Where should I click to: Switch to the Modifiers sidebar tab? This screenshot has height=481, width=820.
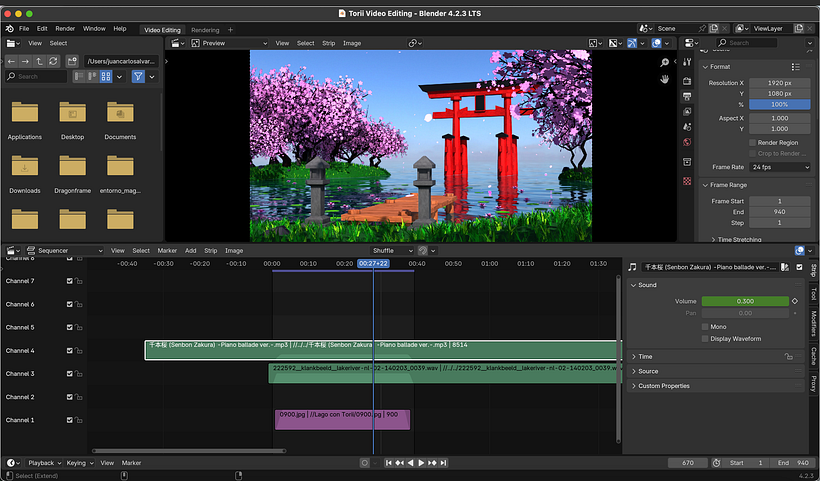[x=814, y=323]
